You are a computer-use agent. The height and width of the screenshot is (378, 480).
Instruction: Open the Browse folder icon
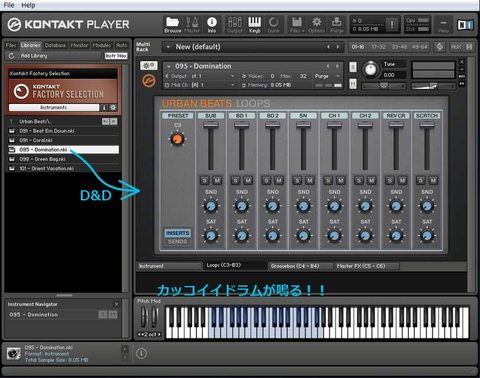[172, 25]
